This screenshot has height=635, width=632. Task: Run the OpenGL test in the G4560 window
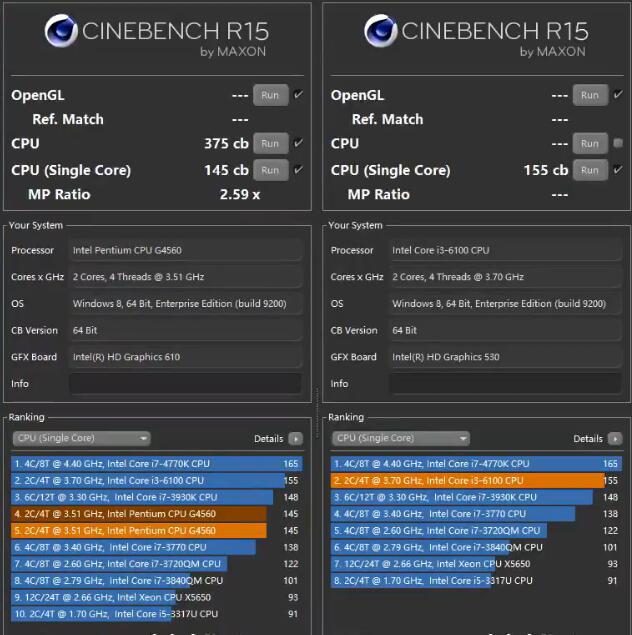point(270,95)
